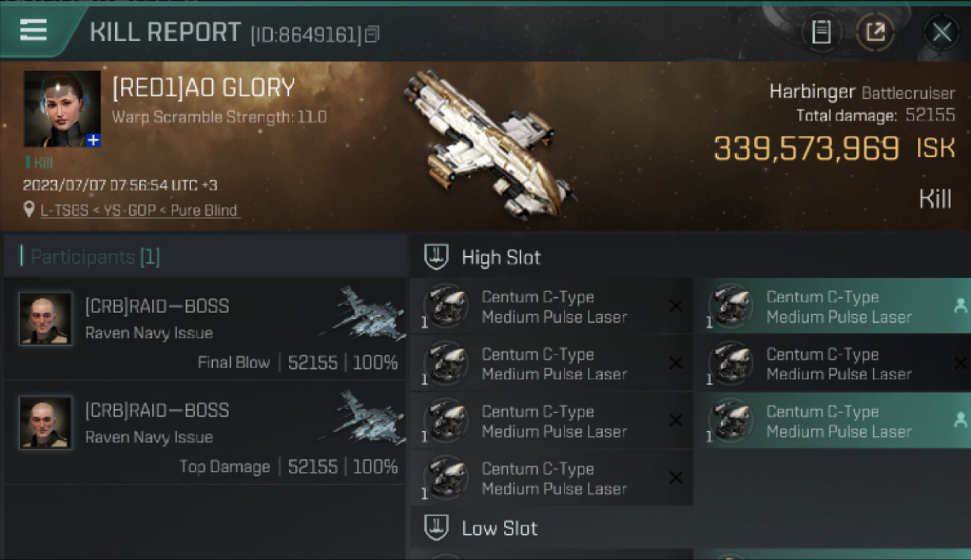The width and height of the screenshot is (971, 560).
Task: Click person icon on top-right Pulse Laser
Action: (961, 306)
